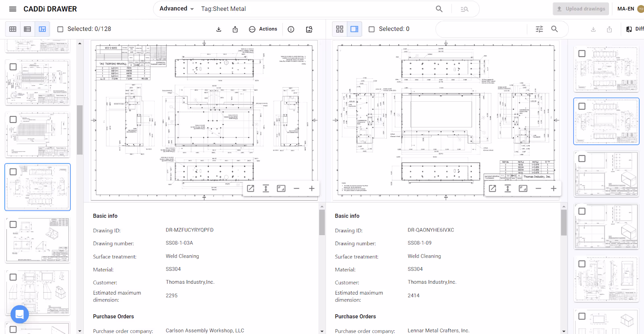Open the info icon in the left toolbar
Image resolution: width=644 pixels, height=334 pixels.
pyautogui.click(x=291, y=29)
